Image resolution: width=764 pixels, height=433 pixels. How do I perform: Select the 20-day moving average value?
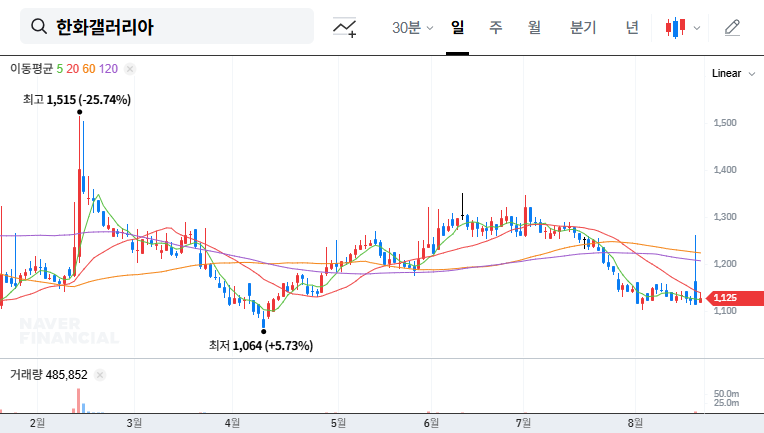[x=73, y=69]
